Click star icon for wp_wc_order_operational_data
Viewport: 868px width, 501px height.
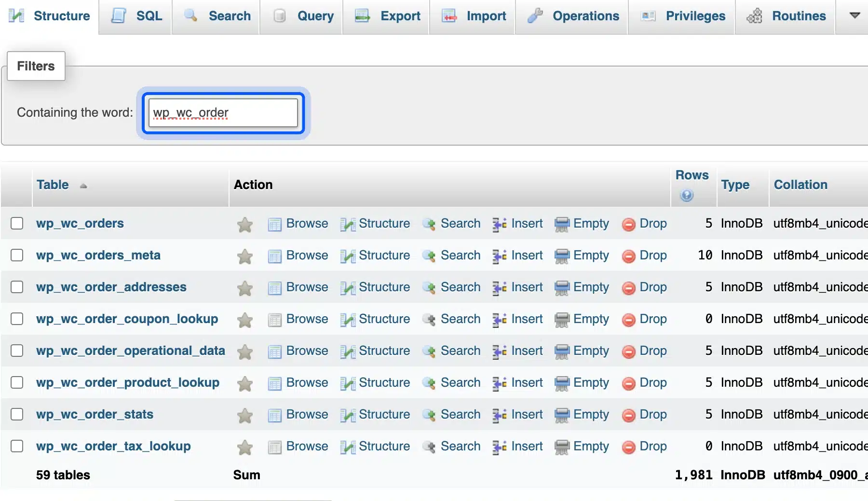click(245, 352)
